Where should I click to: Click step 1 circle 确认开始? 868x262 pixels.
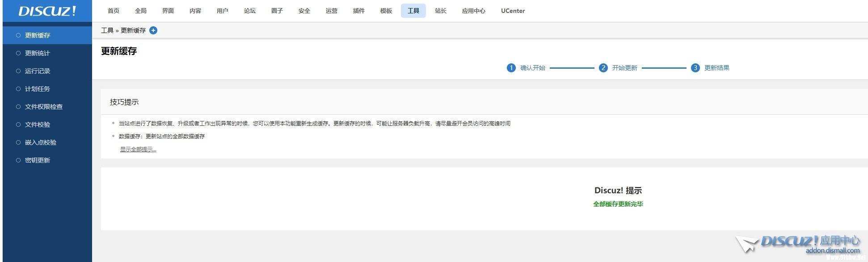511,68
